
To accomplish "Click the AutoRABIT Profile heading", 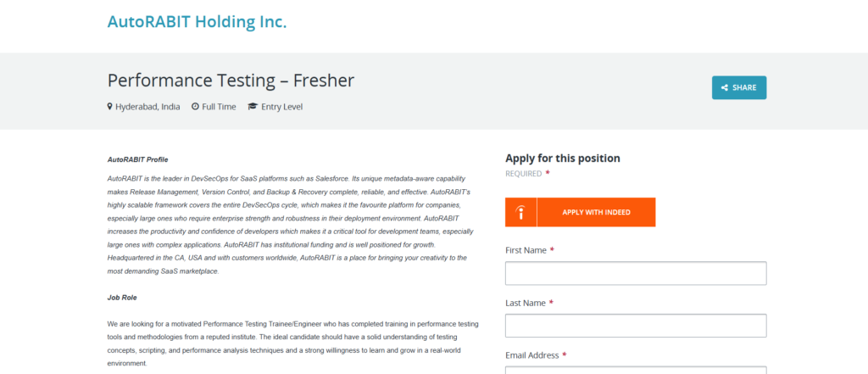I will click(138, 159).
